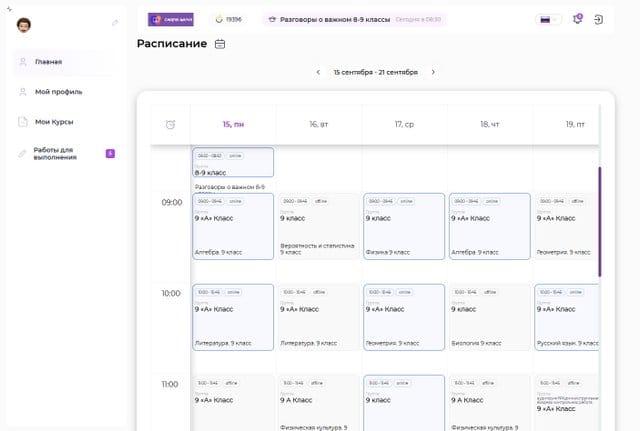Viewport: 640px width, 431px height.
Task: Go to next week arrow
Action: click(433, 72)
